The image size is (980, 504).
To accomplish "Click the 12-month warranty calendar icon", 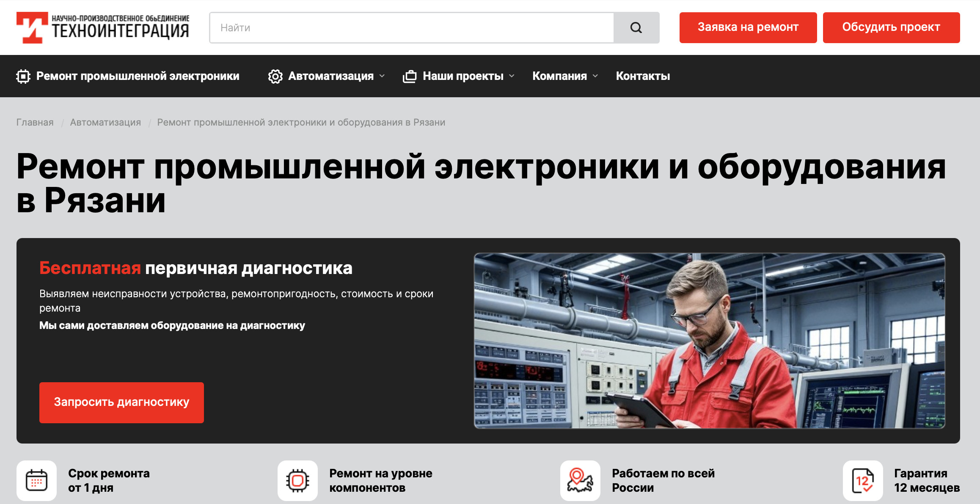I will [x=862, y=481].
